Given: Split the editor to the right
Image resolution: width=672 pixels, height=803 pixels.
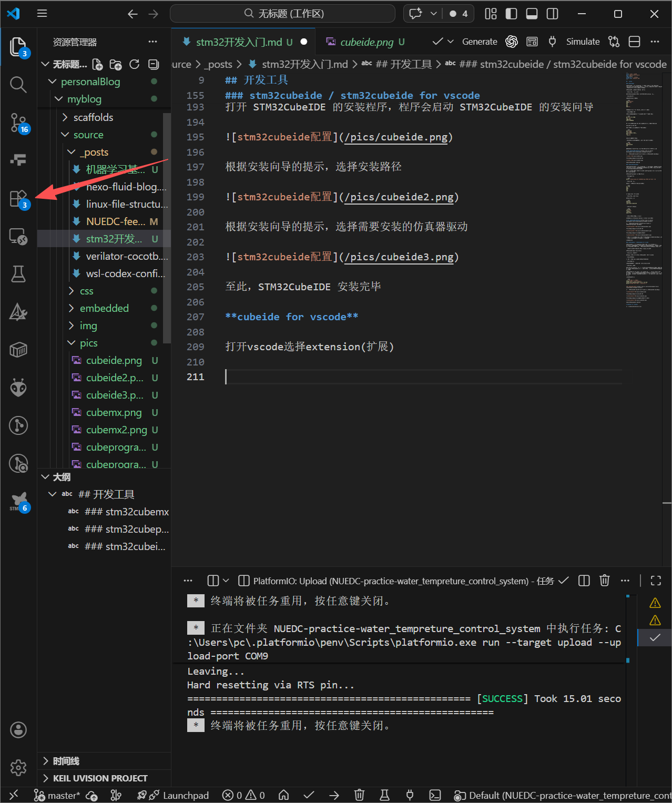Looking at the screenshot, I should (635, 42).
